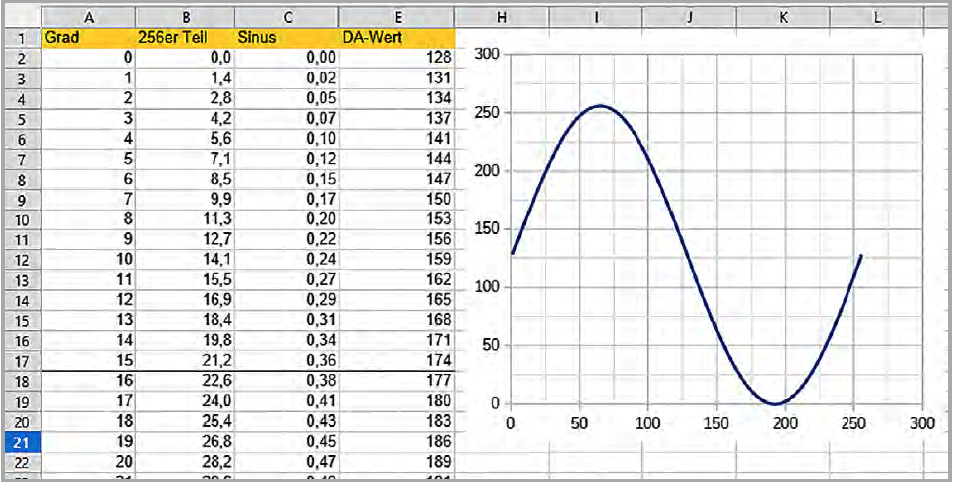Select highlighted row 21 header
The width and height of the screenshot is (953, 484).
coord(23,441)
